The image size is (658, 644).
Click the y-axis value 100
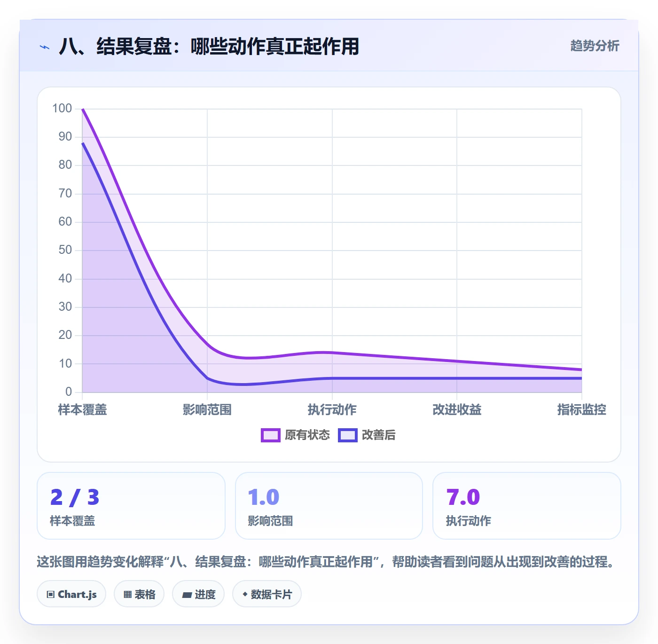pos(62,109)
